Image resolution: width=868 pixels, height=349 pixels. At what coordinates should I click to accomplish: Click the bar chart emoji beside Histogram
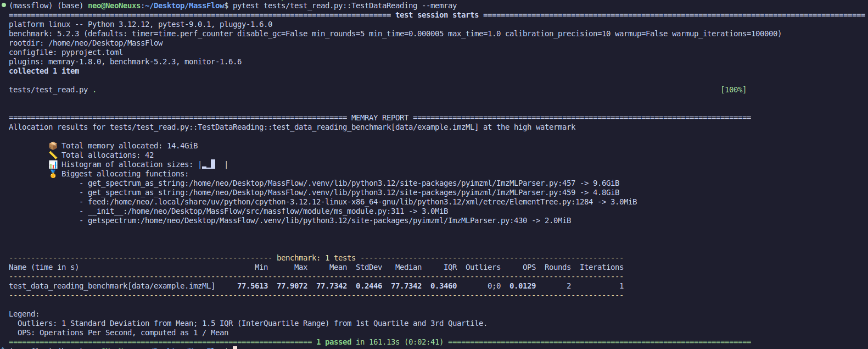[53, 164]
